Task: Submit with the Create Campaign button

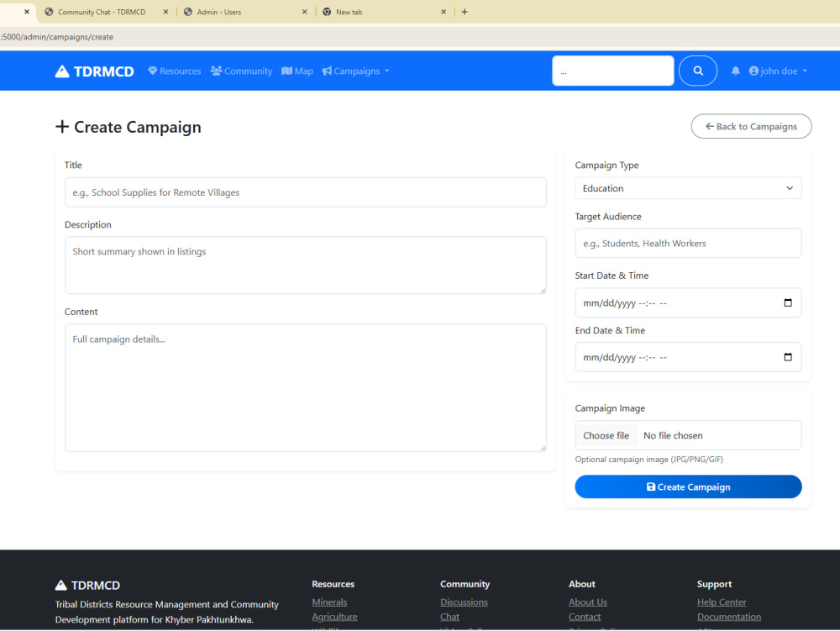Action: click(688, 487)
